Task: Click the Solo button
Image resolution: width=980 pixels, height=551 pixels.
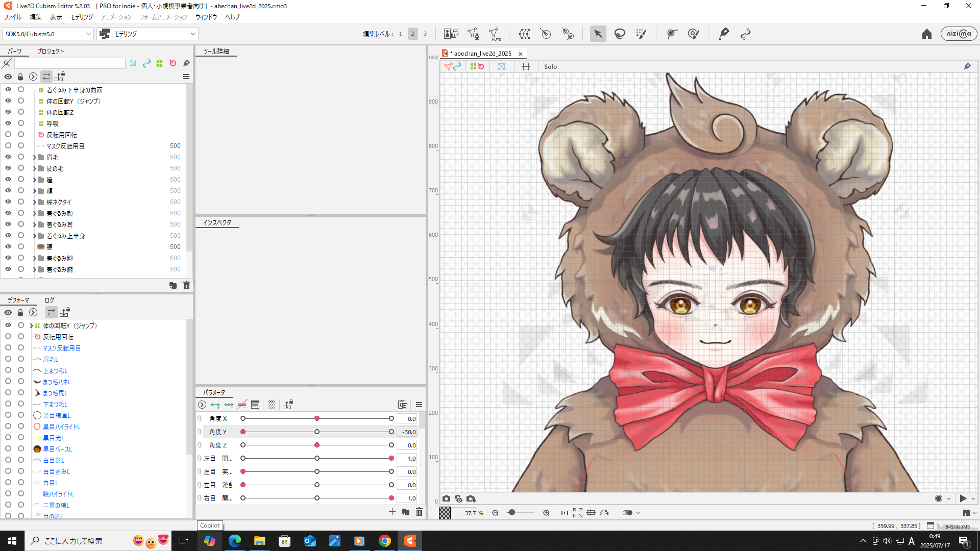Action: tap(550, 67)
